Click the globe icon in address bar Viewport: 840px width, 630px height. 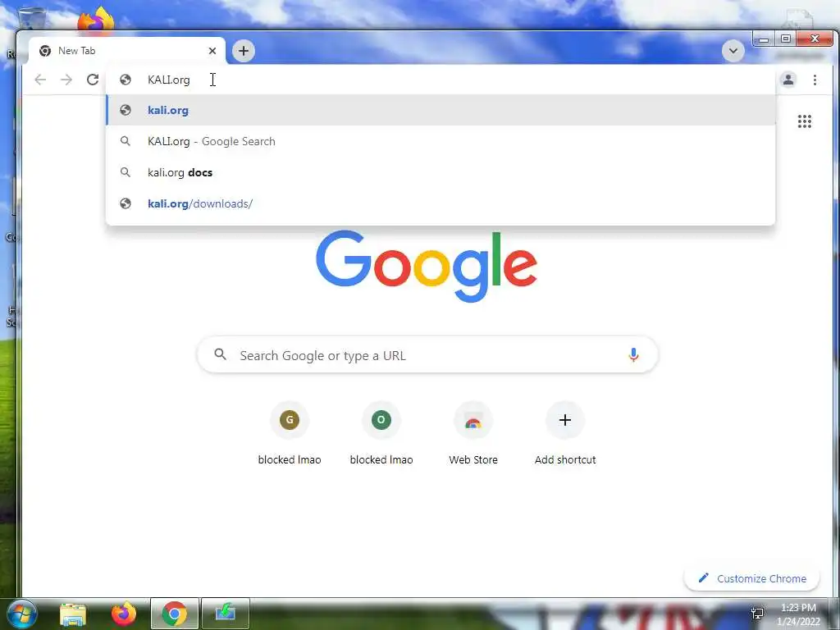click(126, 80)
